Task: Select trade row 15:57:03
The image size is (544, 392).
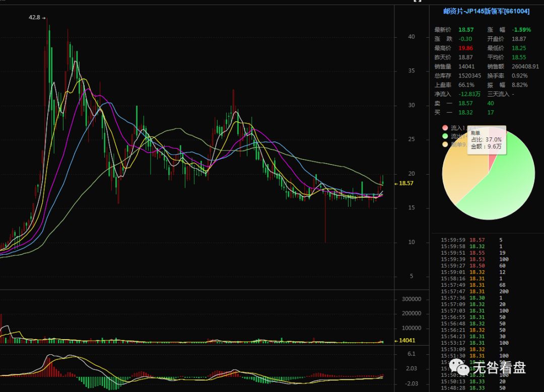Action: pyautogui.click(x=474, y=311)
